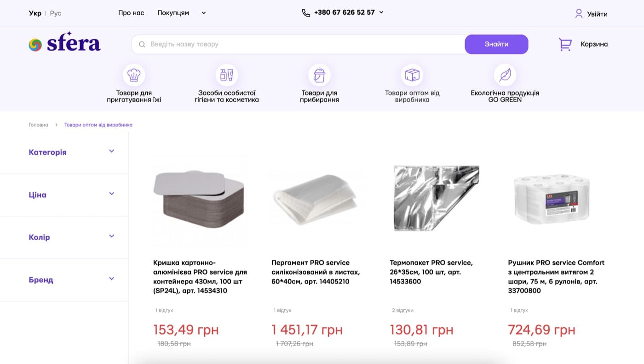Screen dimensions: 644x364
Task: Open Засоби особистої гігієни та косметика category
Action: tap(227, 96)
